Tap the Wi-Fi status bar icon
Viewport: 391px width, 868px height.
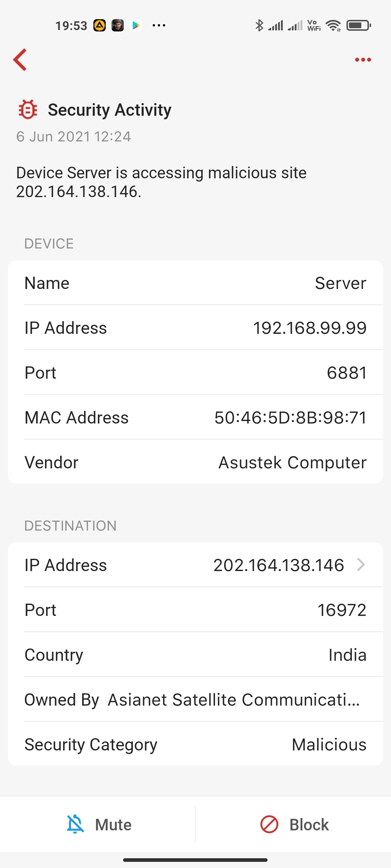[333, 25]
